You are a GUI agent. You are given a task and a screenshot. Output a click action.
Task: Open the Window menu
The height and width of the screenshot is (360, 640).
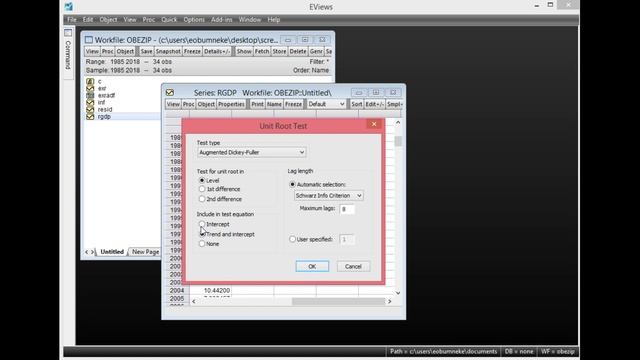pyautogui.click(x=250, y=20)
